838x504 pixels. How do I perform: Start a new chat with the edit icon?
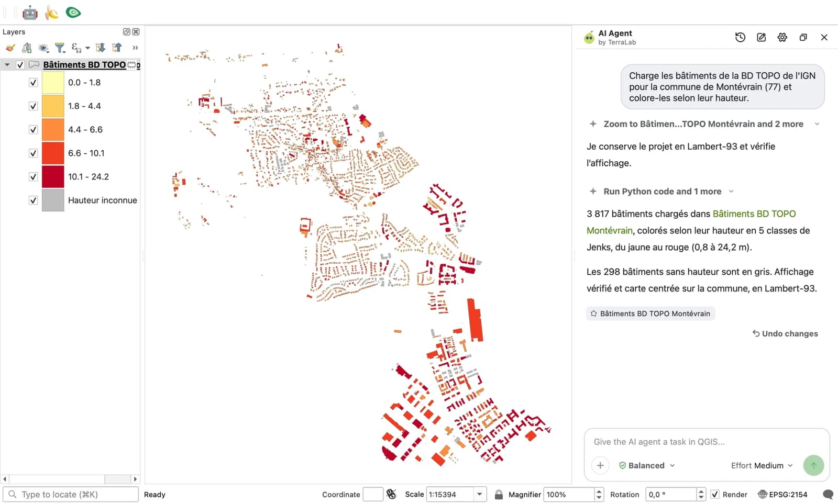pyautogui.click(x=762, y=37)
